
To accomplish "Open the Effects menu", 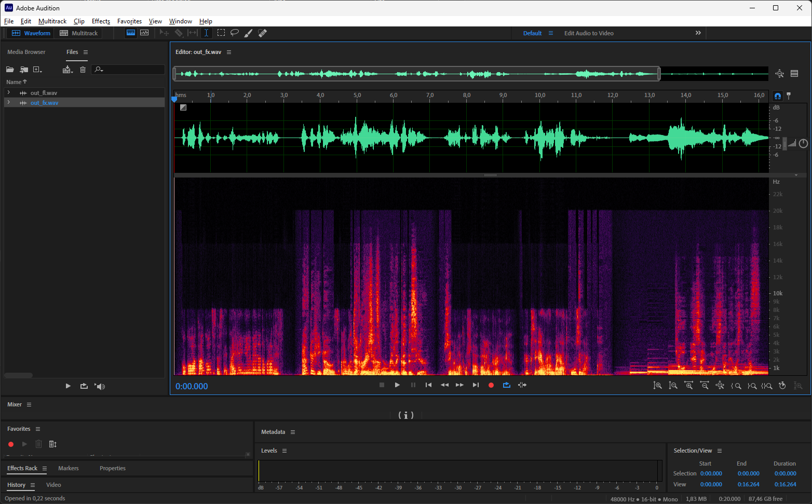I will point(101,21).
